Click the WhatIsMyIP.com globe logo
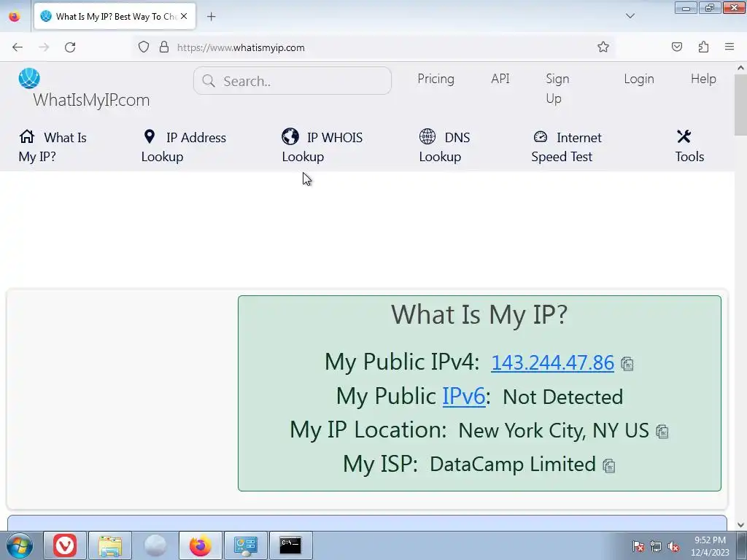The image size is (747, 560). (x=29, y=79)
